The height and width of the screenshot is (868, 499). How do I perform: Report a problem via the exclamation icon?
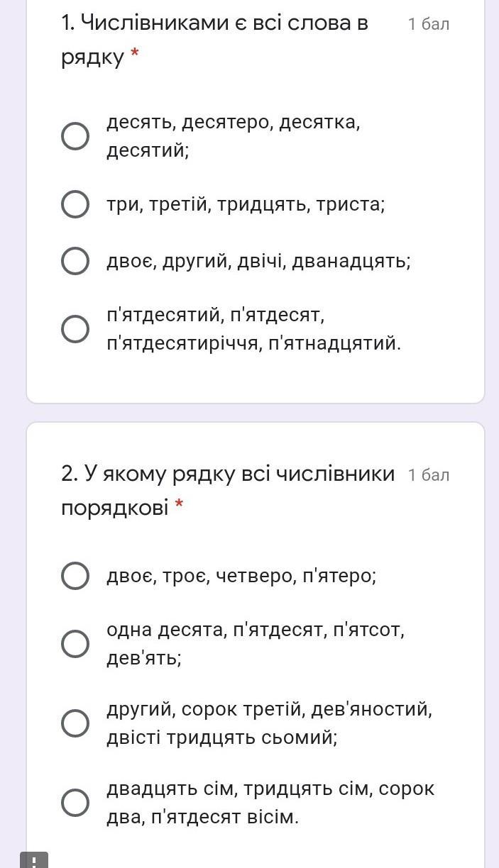[x=34, y=860]
